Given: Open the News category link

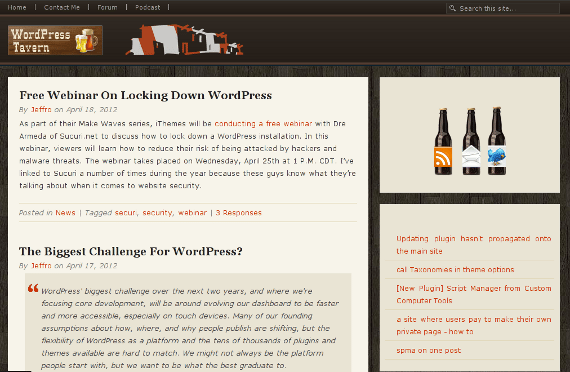Looking at the screenshot, I should click(65, 213).
